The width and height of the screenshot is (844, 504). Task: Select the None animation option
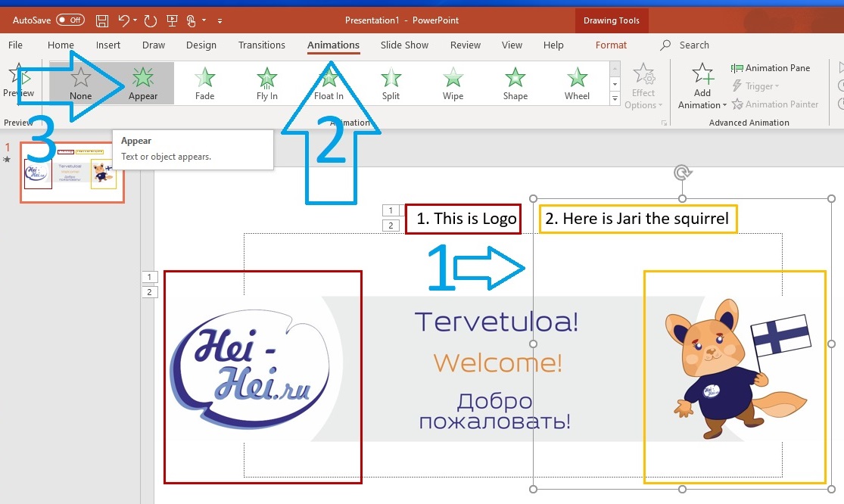click(x=81, y=83)
